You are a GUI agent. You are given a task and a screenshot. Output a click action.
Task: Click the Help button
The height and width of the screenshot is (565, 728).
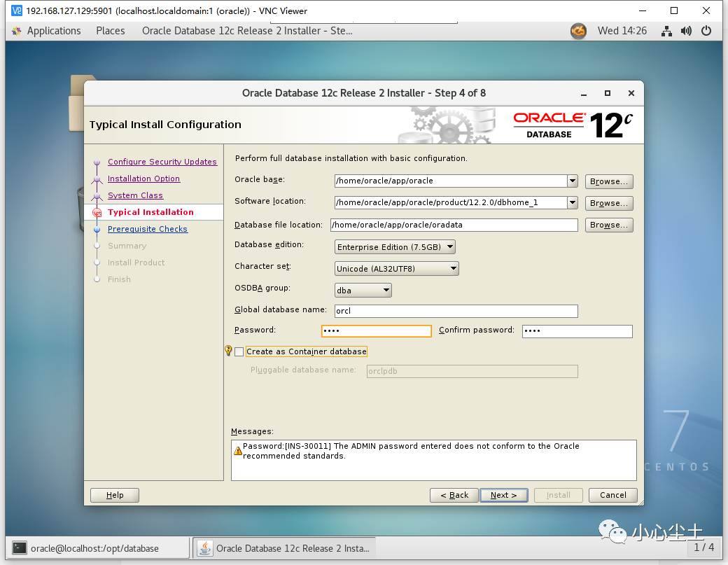(x=115, y=496)
